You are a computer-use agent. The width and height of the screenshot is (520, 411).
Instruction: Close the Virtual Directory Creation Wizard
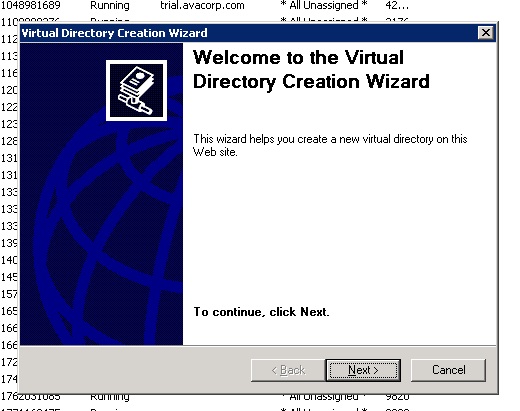(486, 33)
